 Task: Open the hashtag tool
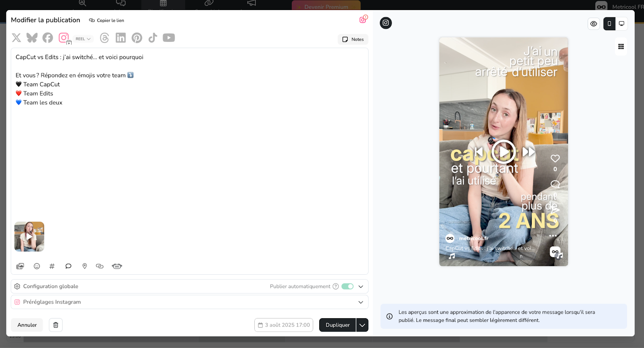[52, 266]
